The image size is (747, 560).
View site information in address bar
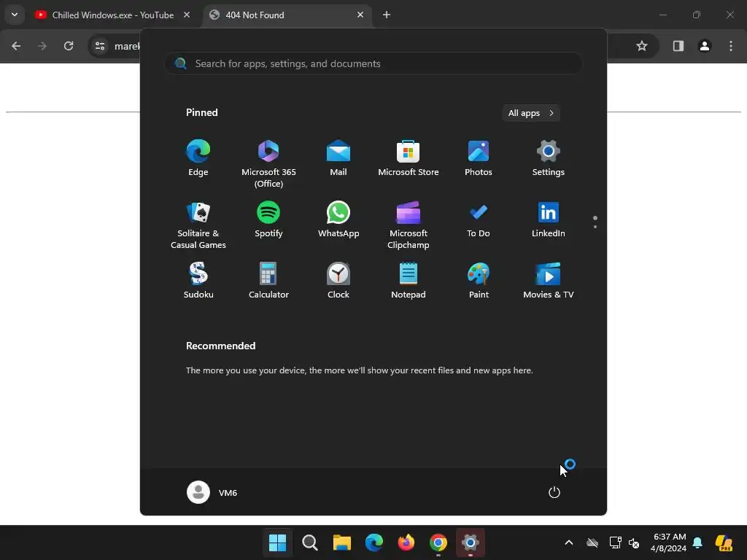pyautogui.click(x=100, y=46)
